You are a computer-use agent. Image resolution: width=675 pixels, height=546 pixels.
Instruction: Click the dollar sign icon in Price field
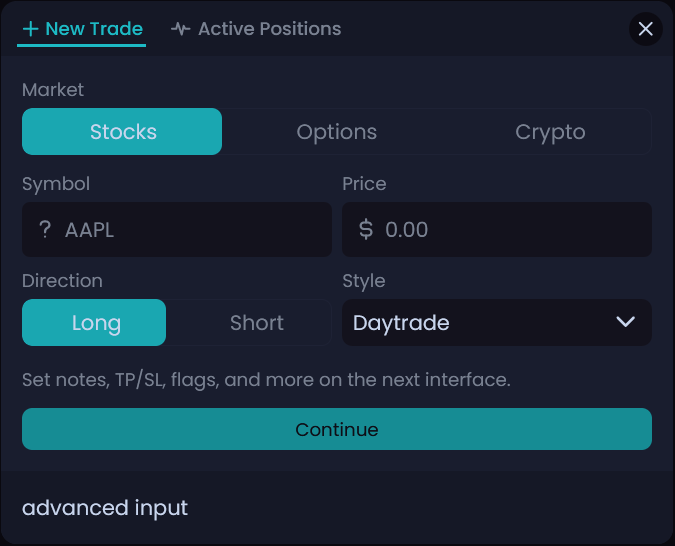(366, 230)
